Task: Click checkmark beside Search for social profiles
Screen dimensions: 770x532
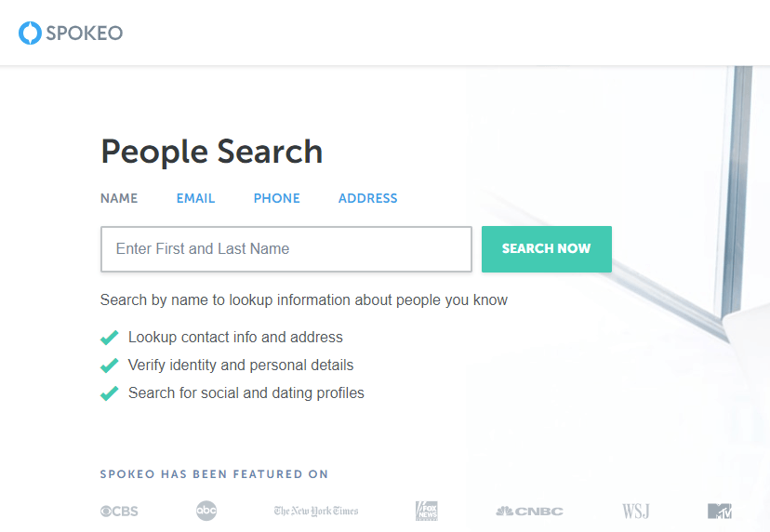Action: 109,393
